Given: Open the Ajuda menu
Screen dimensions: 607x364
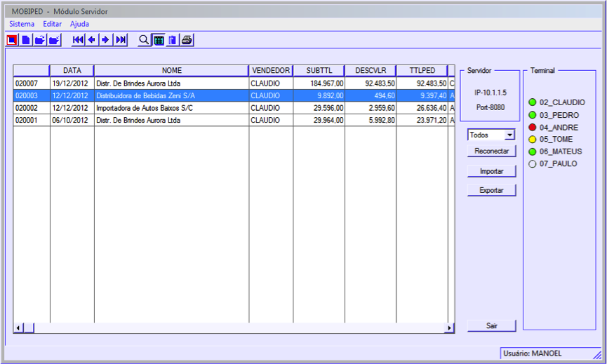Looking at the screenshot, I should point(79,24).
